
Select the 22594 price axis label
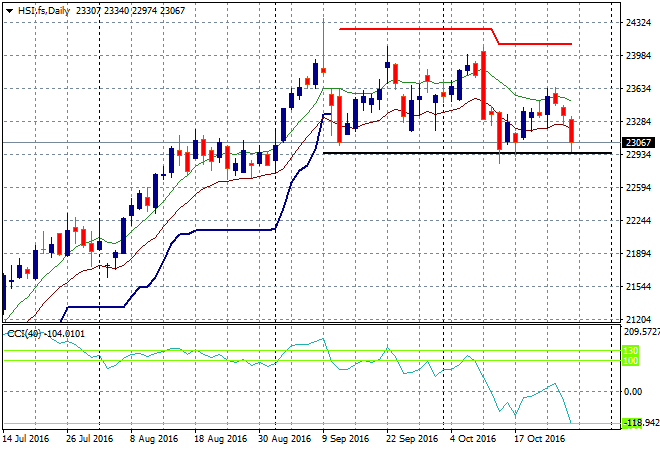coord(639,188)
